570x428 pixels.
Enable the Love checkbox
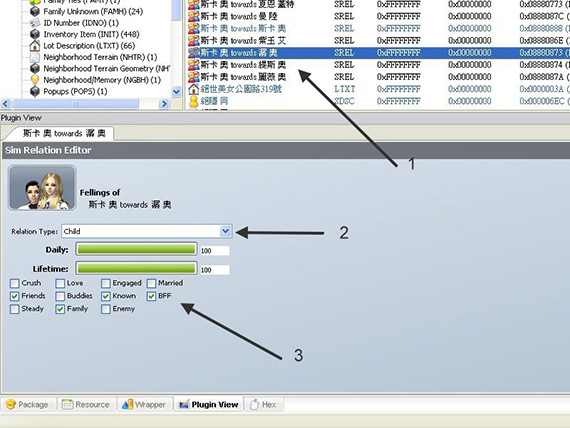tap(60, 283)
